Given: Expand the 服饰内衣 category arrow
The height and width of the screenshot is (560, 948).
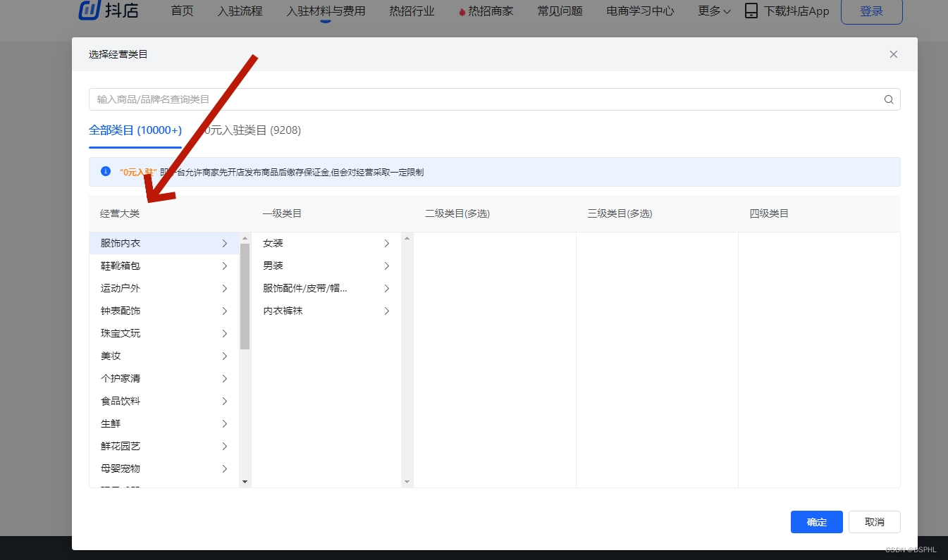Looking at the screenshot, I should point(225,243).
